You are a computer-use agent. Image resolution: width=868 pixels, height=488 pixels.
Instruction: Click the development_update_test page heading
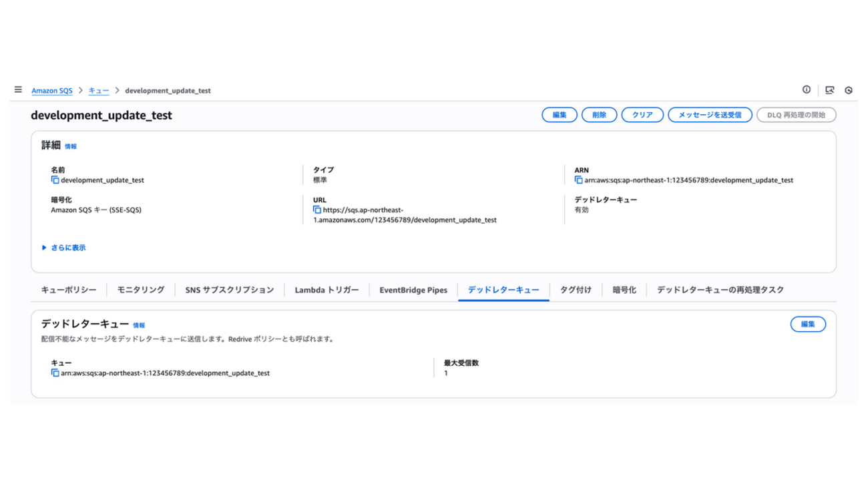point(101,115)
